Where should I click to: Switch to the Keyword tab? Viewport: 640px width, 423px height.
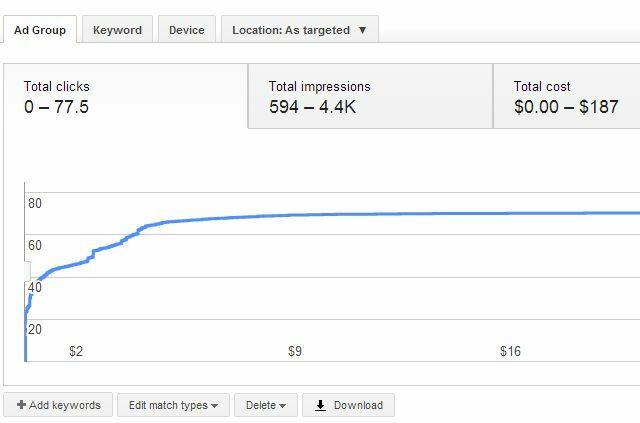point(117,30)
